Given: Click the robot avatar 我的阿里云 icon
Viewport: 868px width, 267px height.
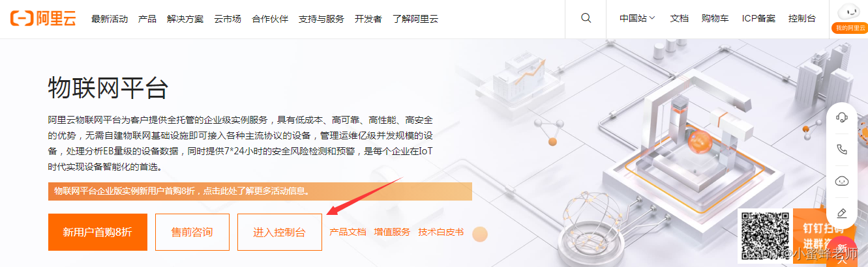Looking at the screenshot, I should (x=849, y=18).
